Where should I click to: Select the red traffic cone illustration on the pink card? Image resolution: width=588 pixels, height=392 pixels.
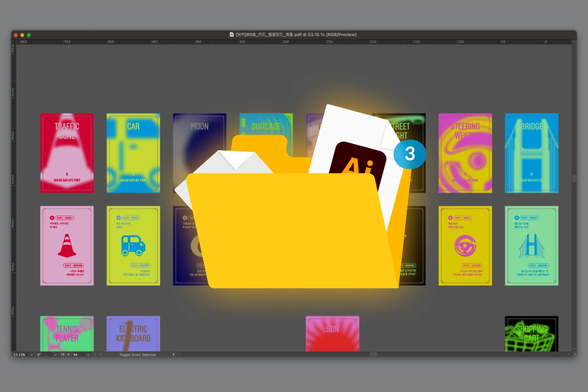point(67,245)
